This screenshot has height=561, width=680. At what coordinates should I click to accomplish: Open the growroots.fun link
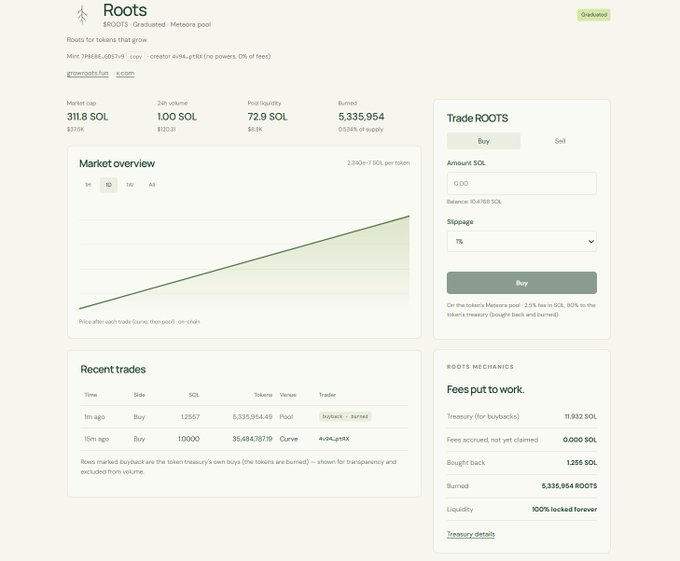(88, 73)
